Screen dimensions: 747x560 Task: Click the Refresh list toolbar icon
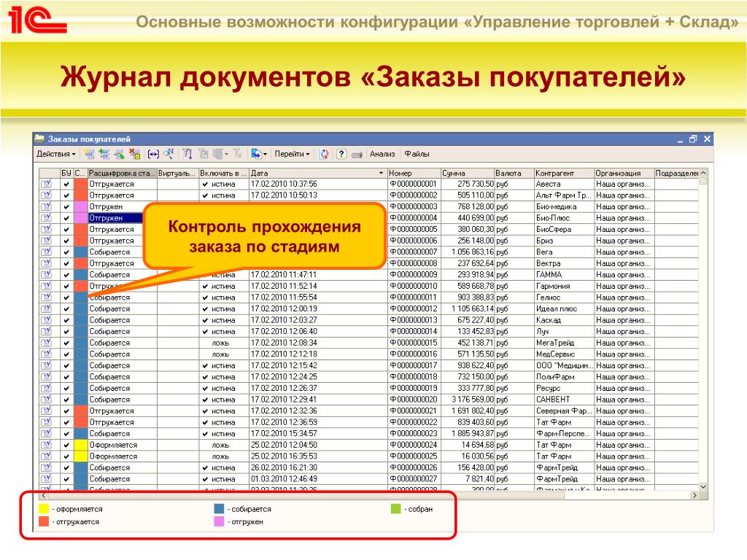coord(324,154)
